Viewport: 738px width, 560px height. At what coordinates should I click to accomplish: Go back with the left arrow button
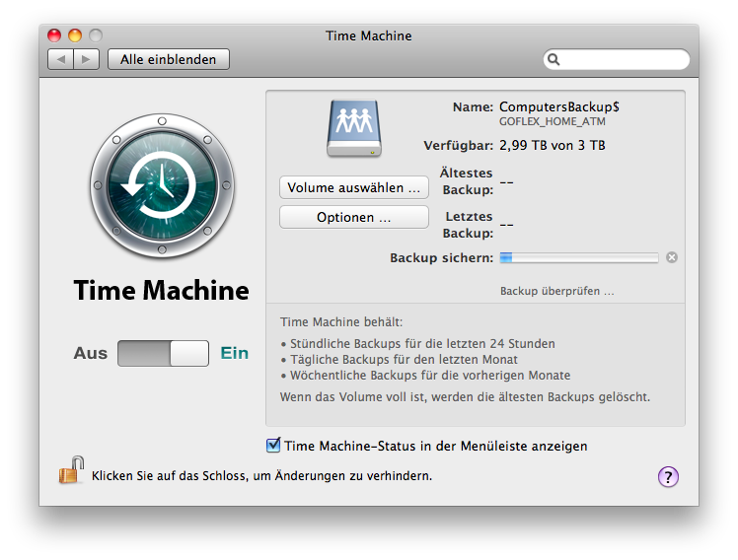61,60
